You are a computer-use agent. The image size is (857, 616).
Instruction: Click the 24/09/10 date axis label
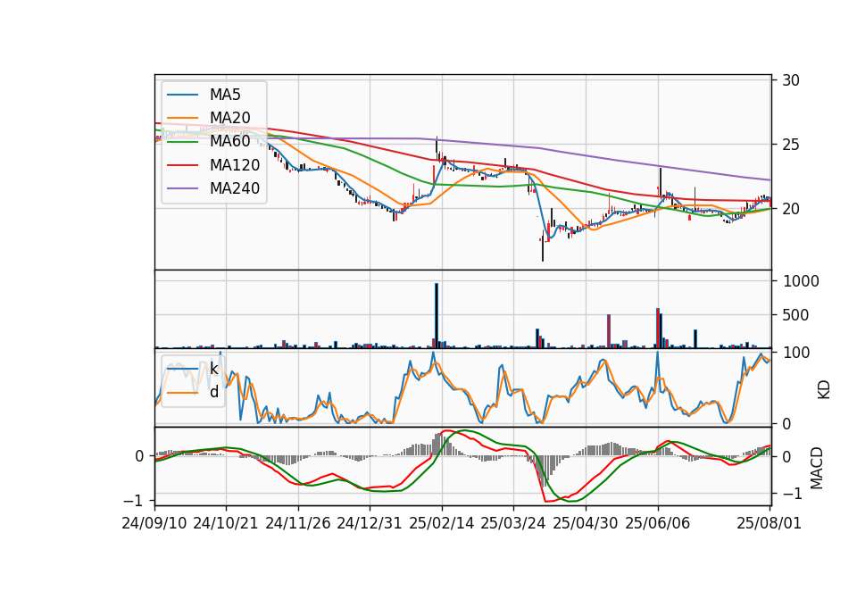point(154,523)
